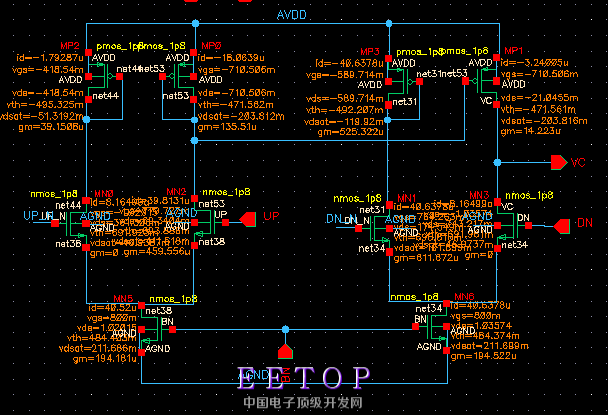Click the red UP input pin

(248, 220)
